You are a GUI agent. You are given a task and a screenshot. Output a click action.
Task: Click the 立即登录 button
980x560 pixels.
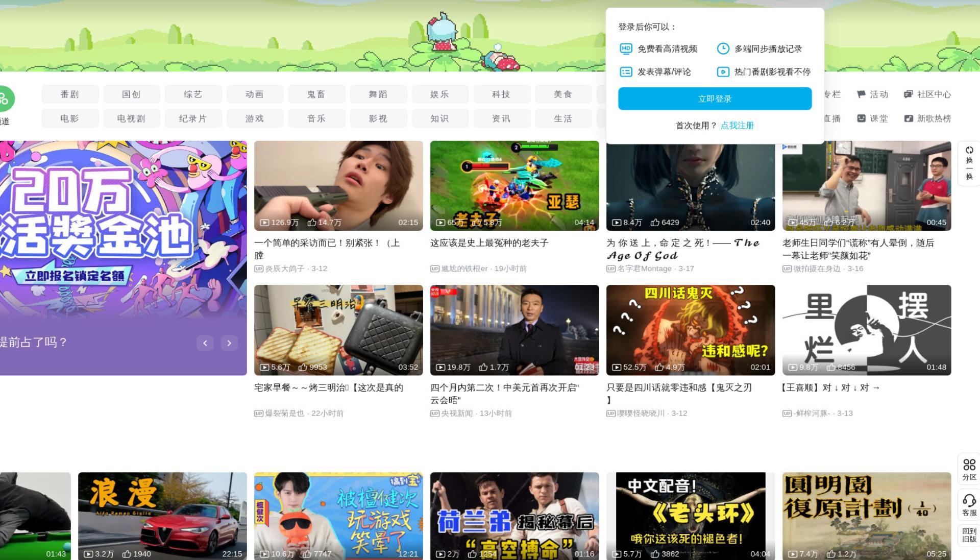click(x=715, y=99)
